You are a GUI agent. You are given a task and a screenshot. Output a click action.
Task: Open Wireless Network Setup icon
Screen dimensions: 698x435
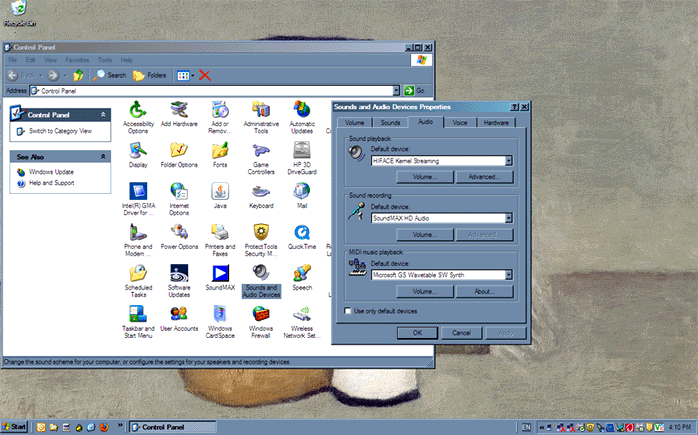(x=302, y=322)
